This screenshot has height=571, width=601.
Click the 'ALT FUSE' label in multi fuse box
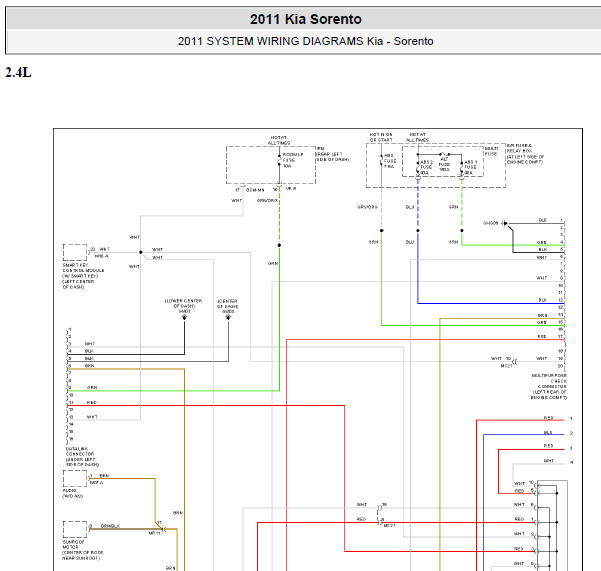coord(444,164)
